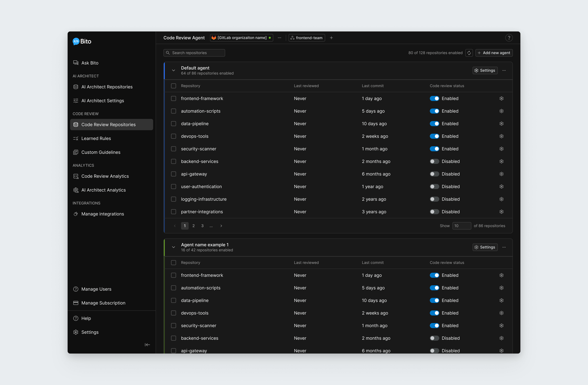This screenshot has width=588, height=385.
Task: Open gear for data-pipeline in Agent name example 1
Action: pos(501,301)
